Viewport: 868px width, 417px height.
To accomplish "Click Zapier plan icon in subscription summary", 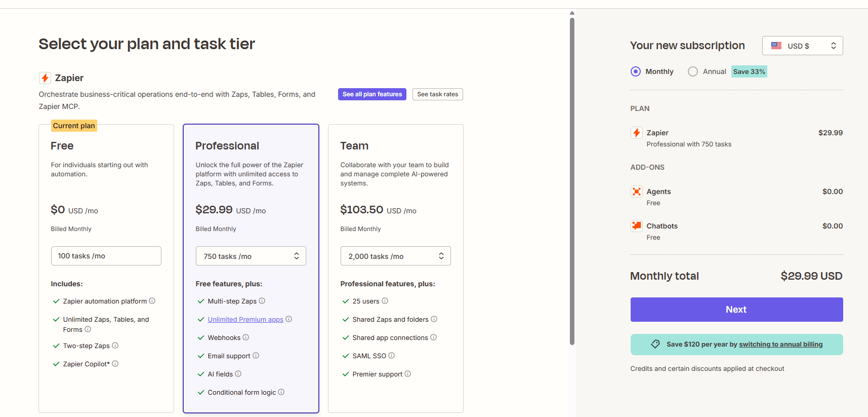I will tap(637, 133).
